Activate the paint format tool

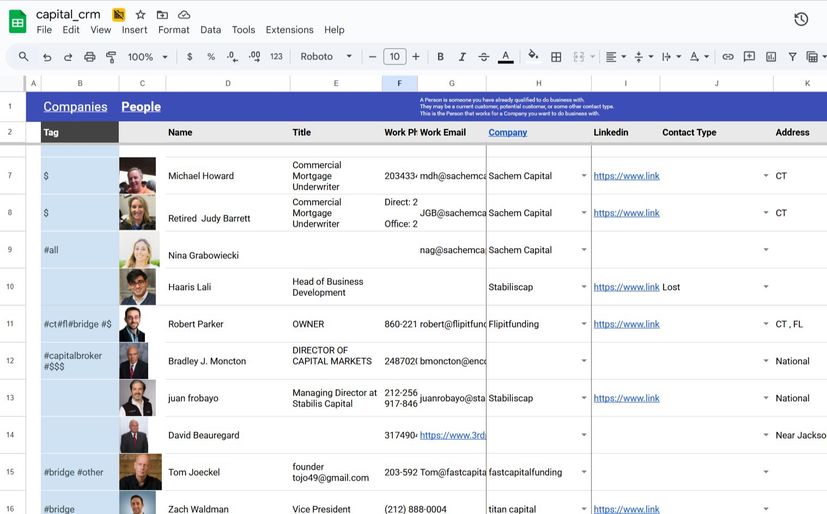point(111,57)
